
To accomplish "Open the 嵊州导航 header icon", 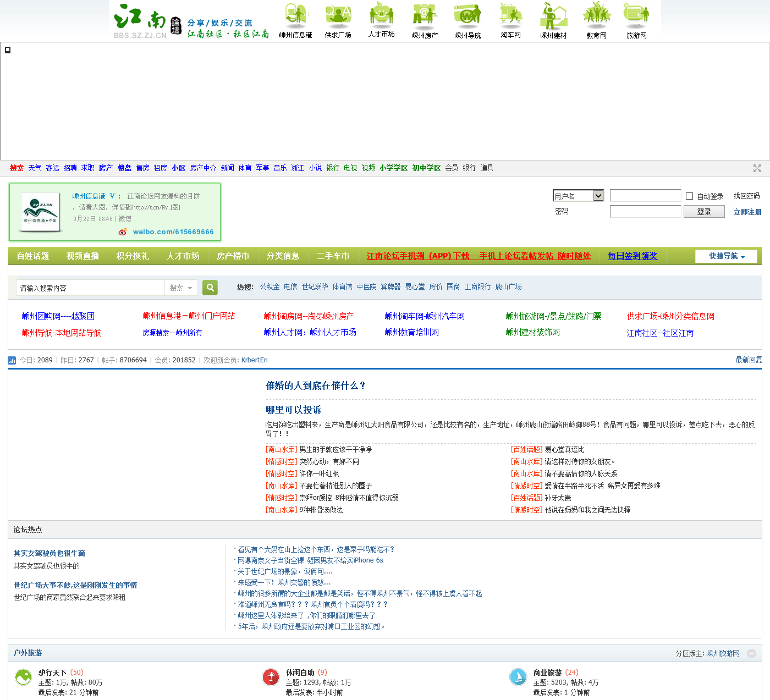I will 468,20.
